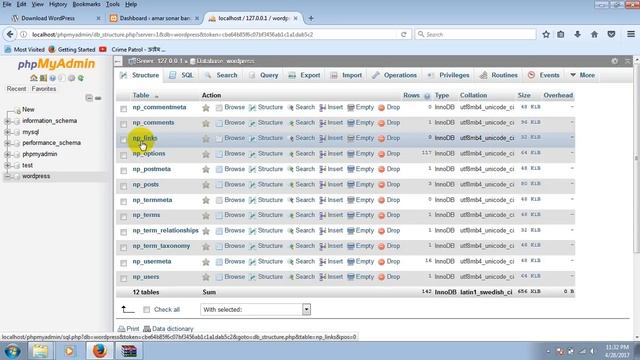Open the With selected dropdown
The width and height of the screenshot is (640, 360).
click(x=255, y=309)
